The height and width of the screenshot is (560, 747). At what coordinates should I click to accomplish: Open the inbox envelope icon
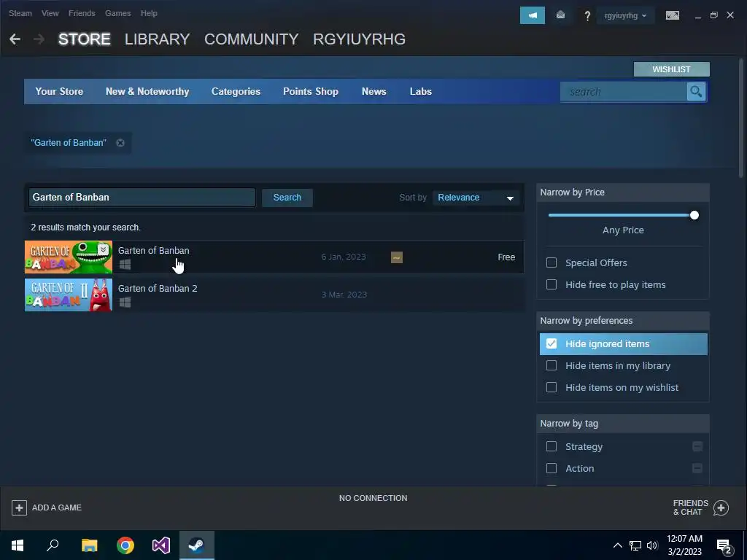pyautogui.click(x=560, y=16)
